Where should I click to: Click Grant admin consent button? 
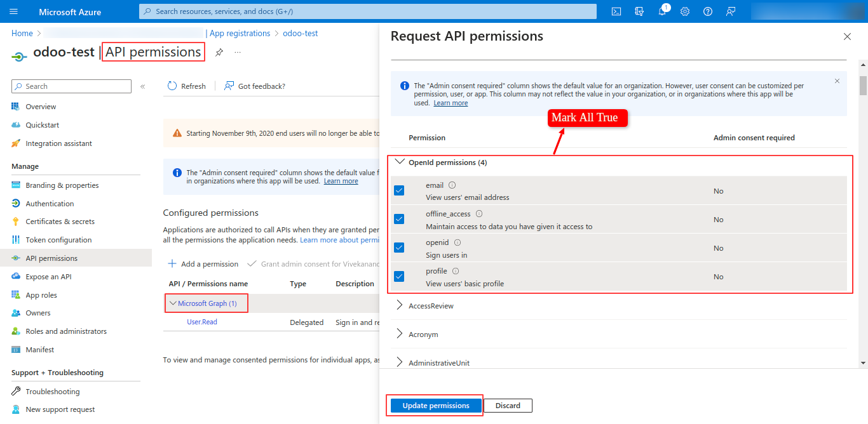(x=312, y=263)
